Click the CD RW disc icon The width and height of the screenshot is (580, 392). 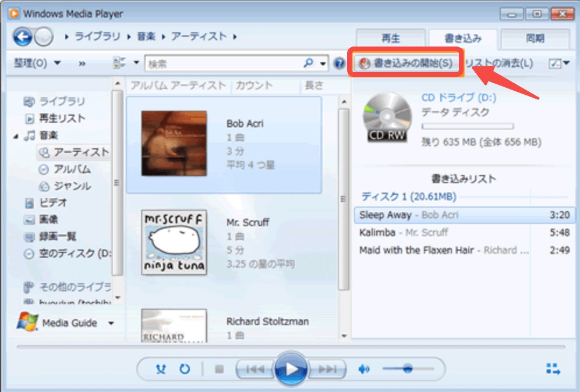pyautogui.click(x=387, y=118)
